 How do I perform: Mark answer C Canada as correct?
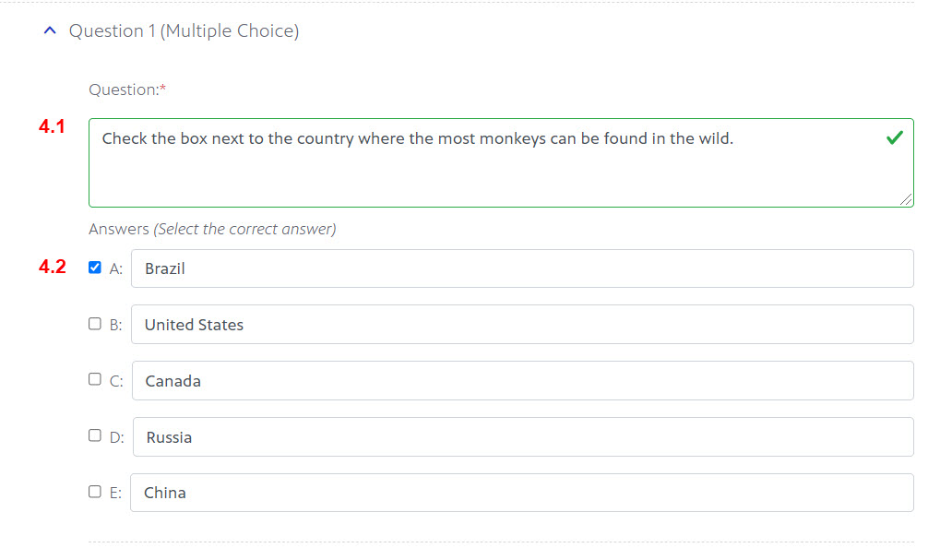[x=95, y=379]
